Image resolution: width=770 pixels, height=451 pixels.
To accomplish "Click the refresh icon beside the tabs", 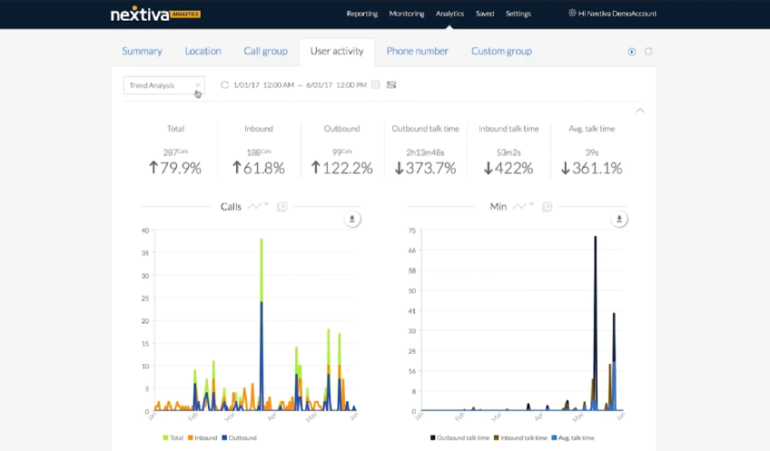I will point(648,52).
